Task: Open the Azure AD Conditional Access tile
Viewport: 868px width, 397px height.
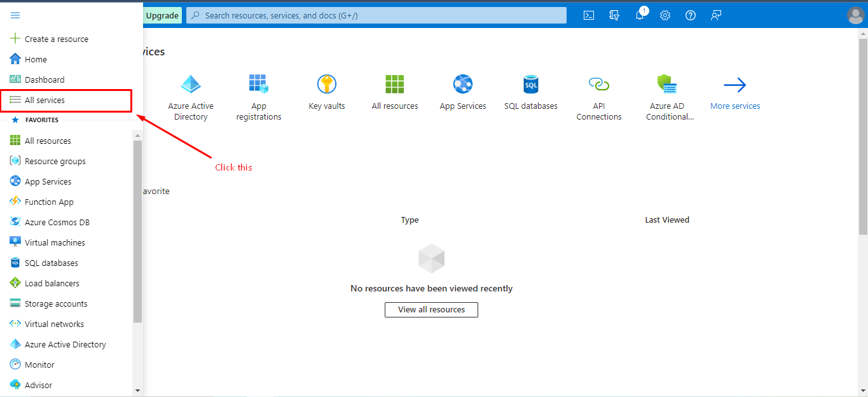Action: [670, 97]
